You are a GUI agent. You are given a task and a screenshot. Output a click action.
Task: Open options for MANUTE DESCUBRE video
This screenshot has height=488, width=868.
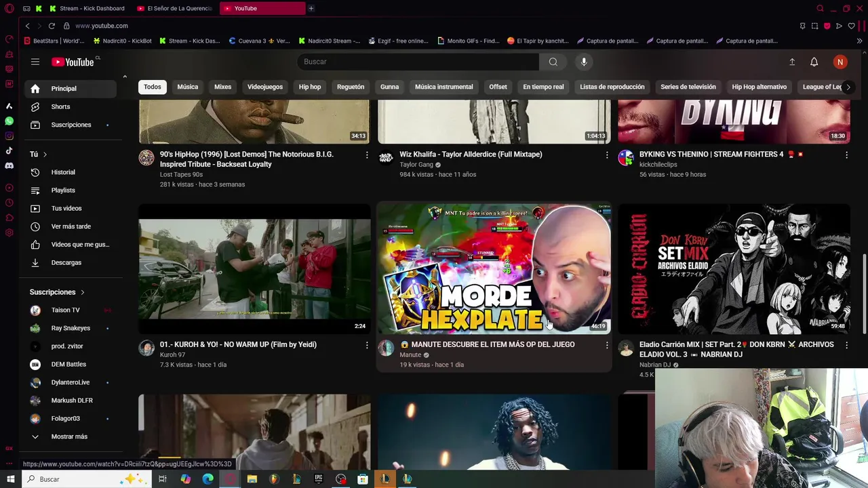(607, 345)
